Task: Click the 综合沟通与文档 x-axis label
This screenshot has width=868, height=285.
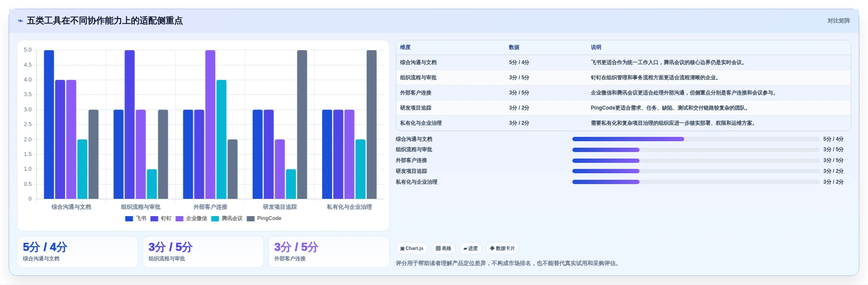Action: tap(72, 207)
